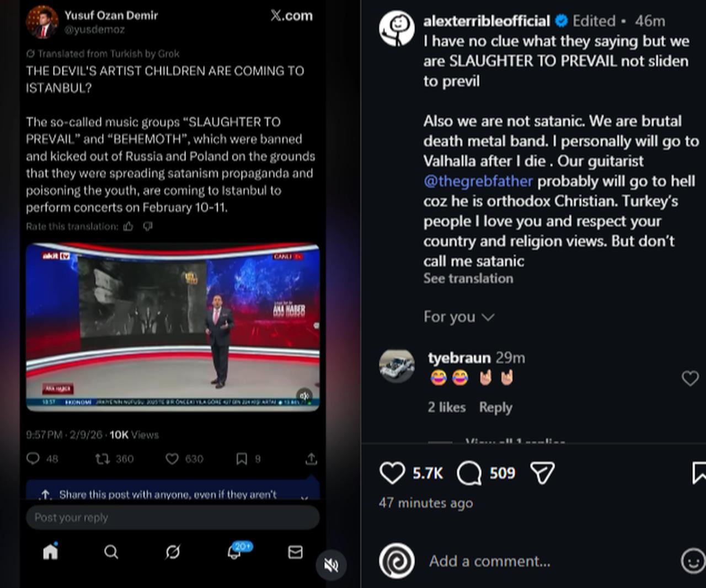Open the Home tab in X's bottom navigation
Viewport: 706px width, 588px height.
[x=51, y=552]
